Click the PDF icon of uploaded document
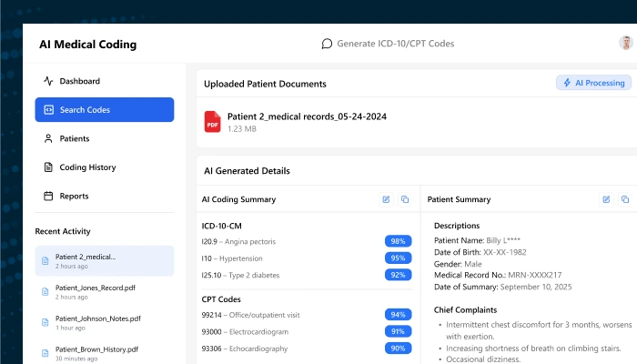The height and width of the screenshot is (364, 637). [212, 122]
